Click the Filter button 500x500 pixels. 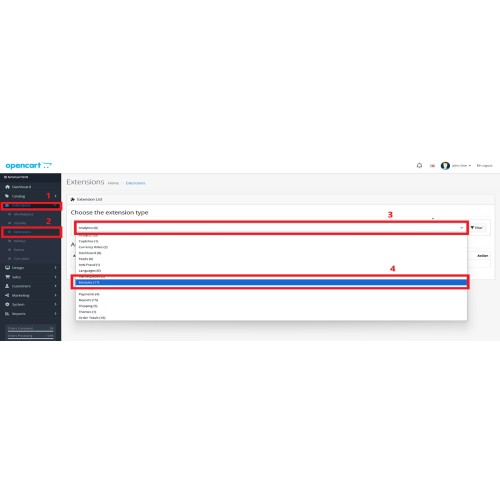pos(477,228)
